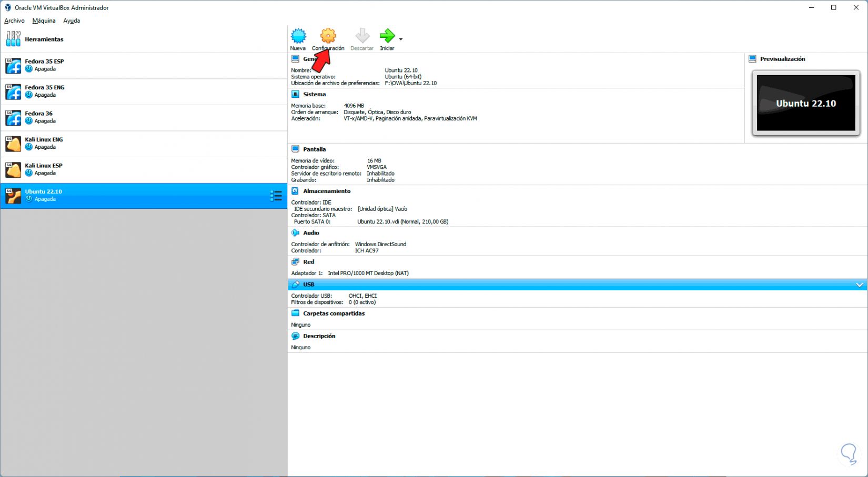Click the Kali Linux ESP machine icon
This screenshot has height=477, width=868.
tap(13, 170)
